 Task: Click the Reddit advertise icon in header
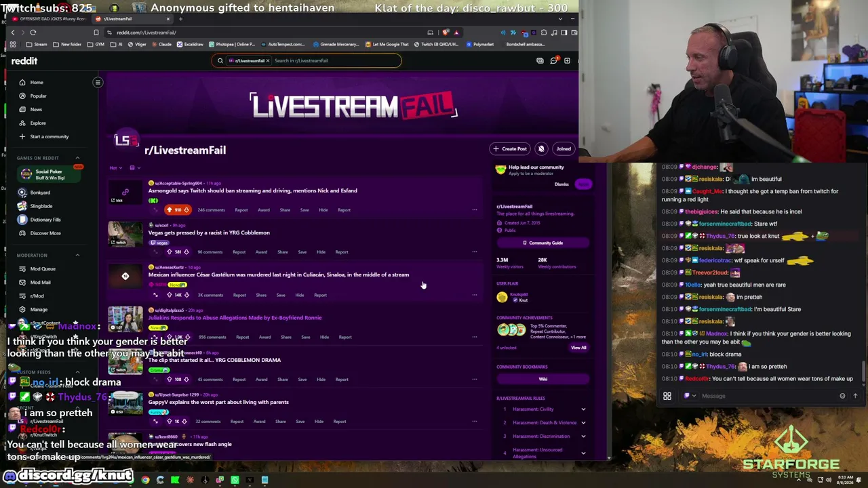click(540, 61)
